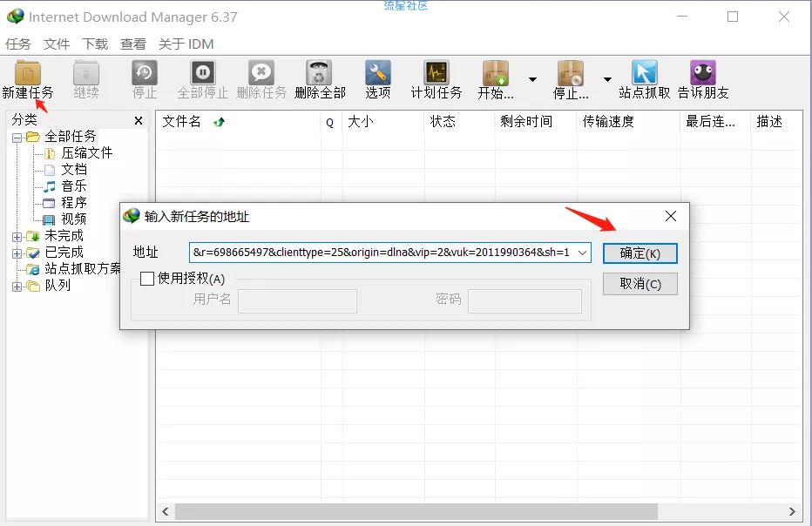Click the Stop All (全部停止) toolbar icon

point(202,73)
